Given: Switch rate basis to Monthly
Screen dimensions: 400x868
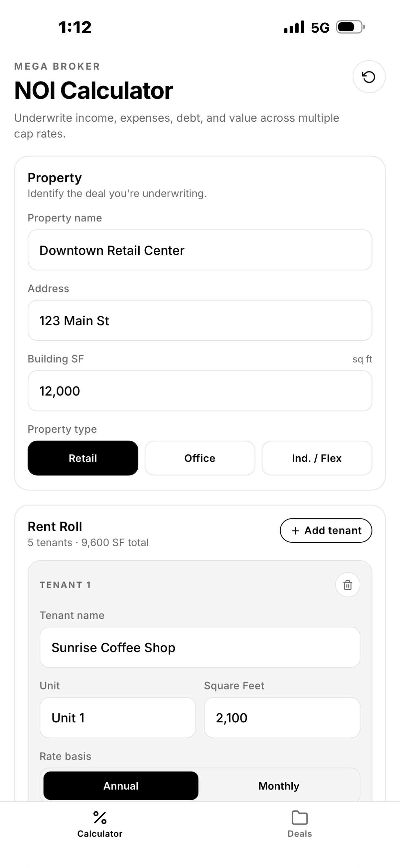Looking at the screenshot, I should [x=279, y=786].
